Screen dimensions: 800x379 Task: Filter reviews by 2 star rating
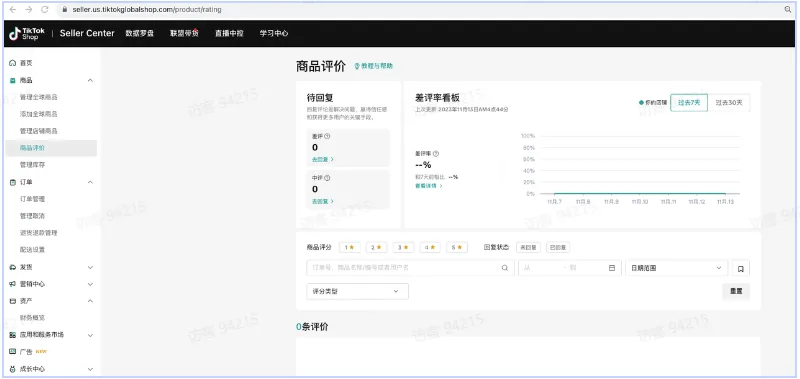377,247
